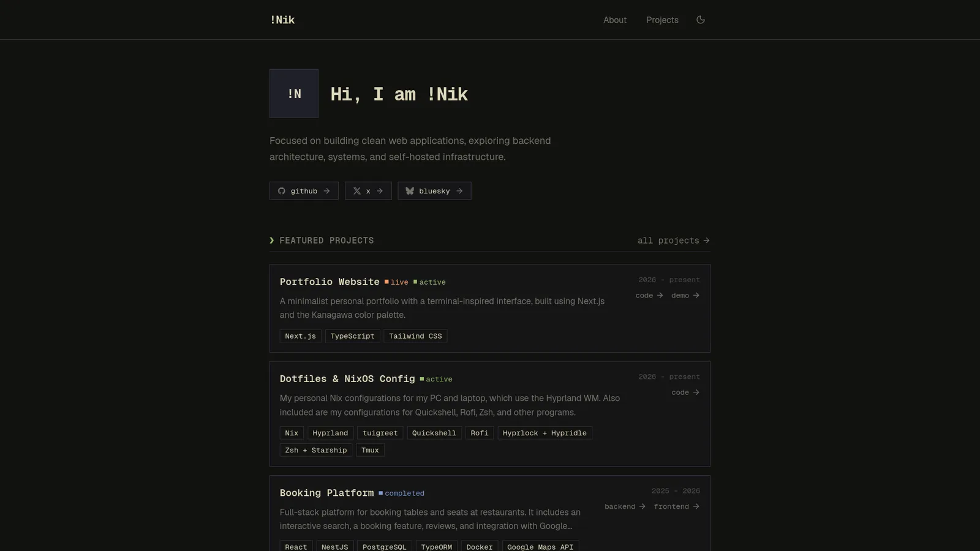Click the Booking Platform title
Viewport: 980px width, 551px height.
326,493
